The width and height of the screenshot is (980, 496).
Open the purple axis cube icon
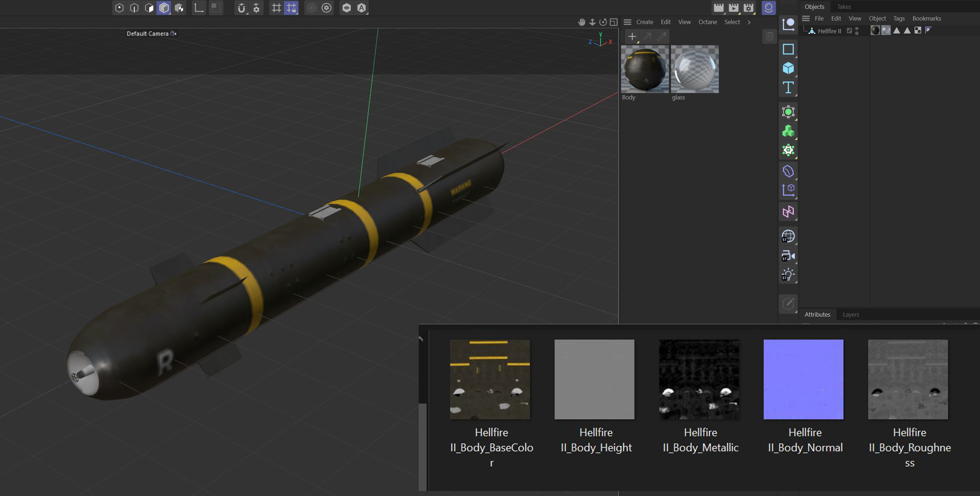788,190
